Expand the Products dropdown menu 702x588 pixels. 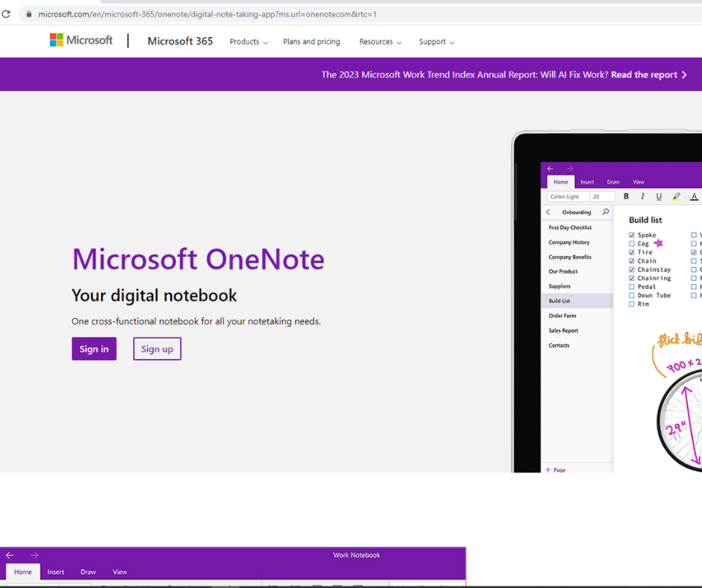click(x=249, y=42)
